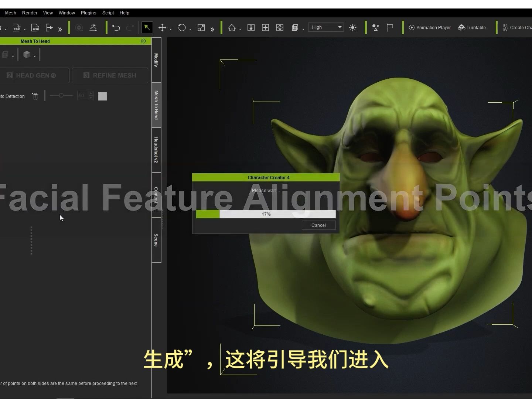Viewport: 532px width, 399px height.
Task: Click the vertical-arrow camera zoom icon
Action: tap(251, 28)
